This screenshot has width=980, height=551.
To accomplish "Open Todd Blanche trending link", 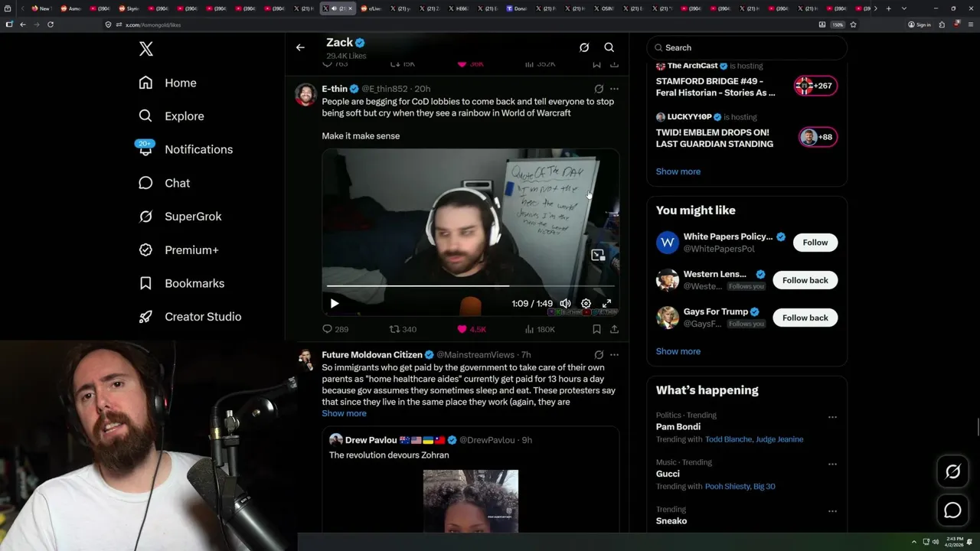I will (x=729, y=439).
